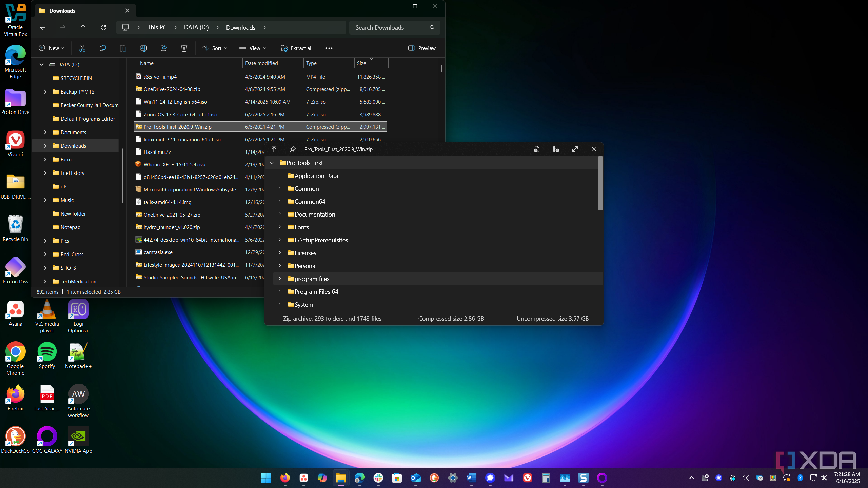The height and width of the screenshot is (488, 868).
Task: Select the Downloads tab
Action: click(x=85, y=11)
